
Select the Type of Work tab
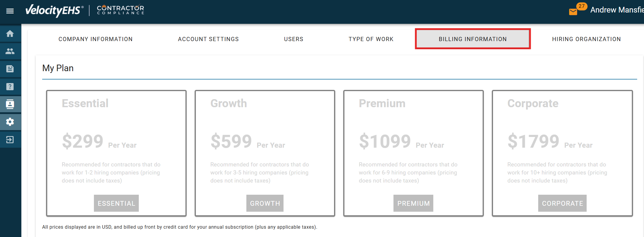pos(371,39)
